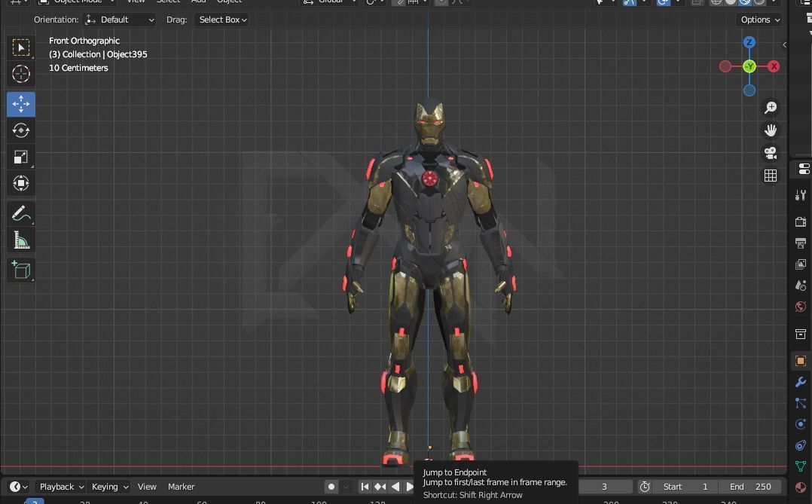
Task: Jump to previous keyframe
Action: 380,487
